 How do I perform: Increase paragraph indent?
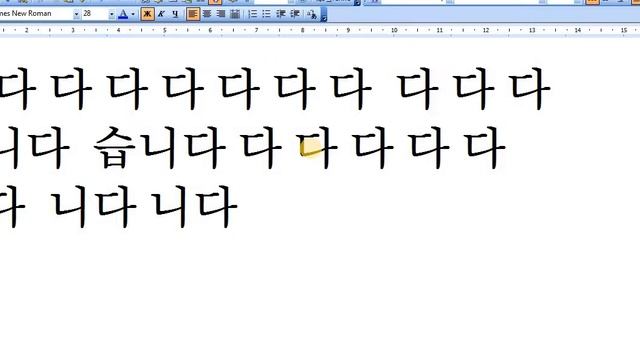[x=295, y=14]
